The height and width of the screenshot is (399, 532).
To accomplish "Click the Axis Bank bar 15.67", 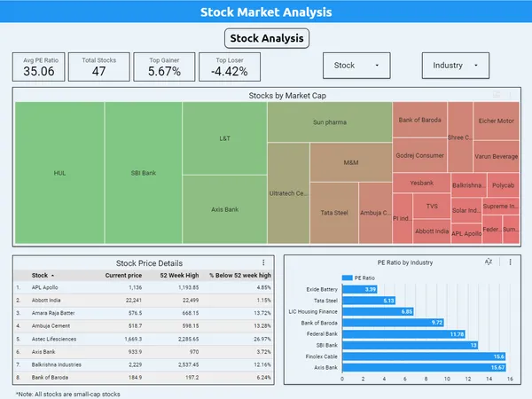I will pyautogui.click(x=424, y=367).
